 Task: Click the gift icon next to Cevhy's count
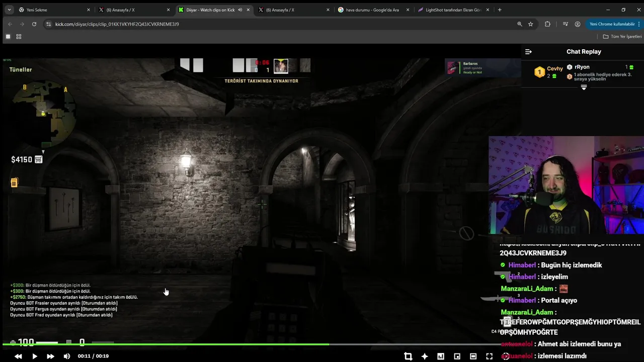pos(554,76)
